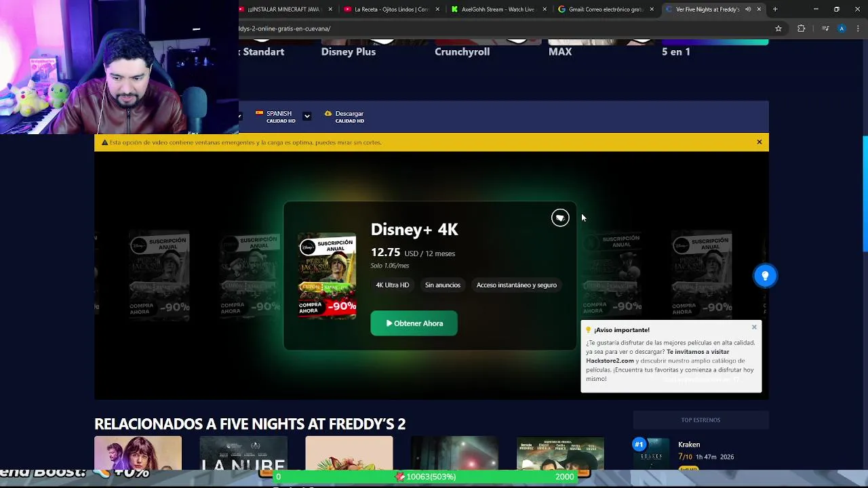Close the Gmail tab
The width and height of the screenshot is (868, 488).
coord(652,9)
